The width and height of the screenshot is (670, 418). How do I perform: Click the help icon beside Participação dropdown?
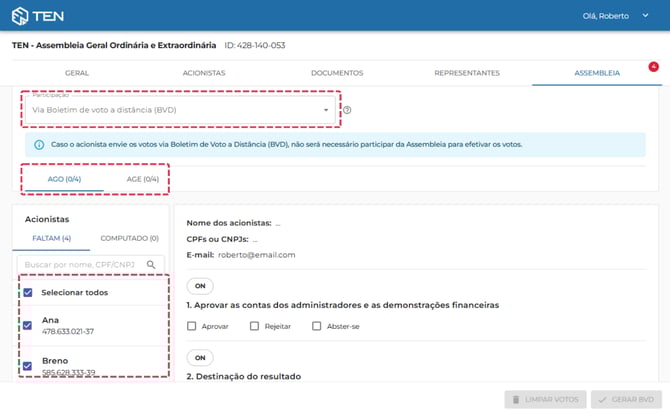347,110
